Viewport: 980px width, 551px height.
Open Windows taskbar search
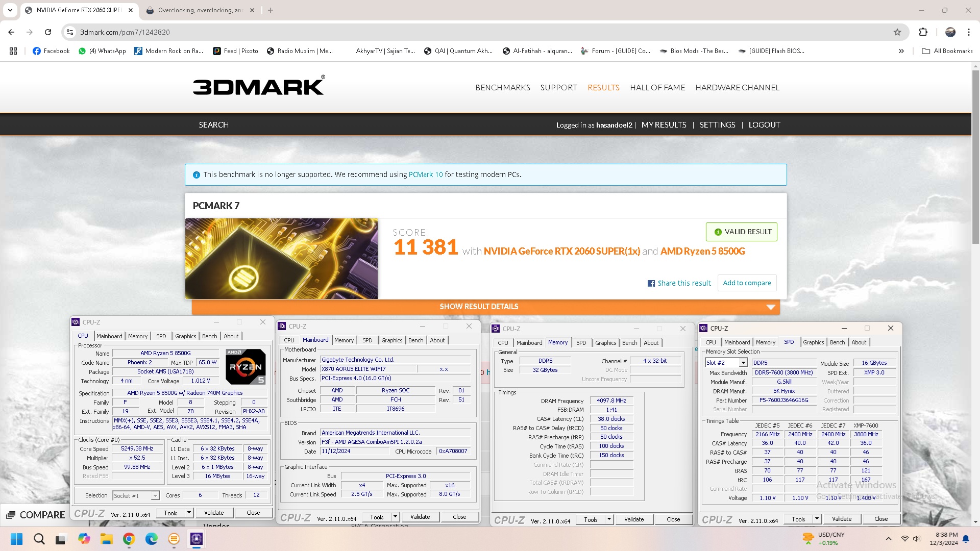[39, 539]
